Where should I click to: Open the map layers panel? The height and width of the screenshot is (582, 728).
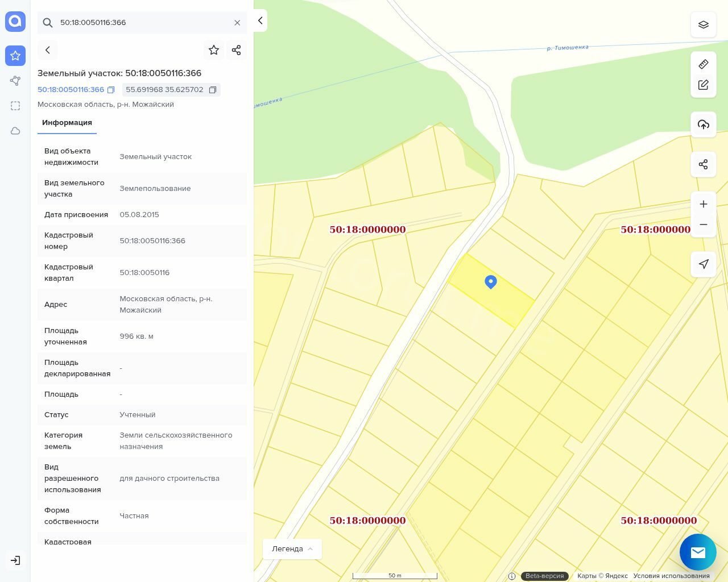tap(703, 25)
